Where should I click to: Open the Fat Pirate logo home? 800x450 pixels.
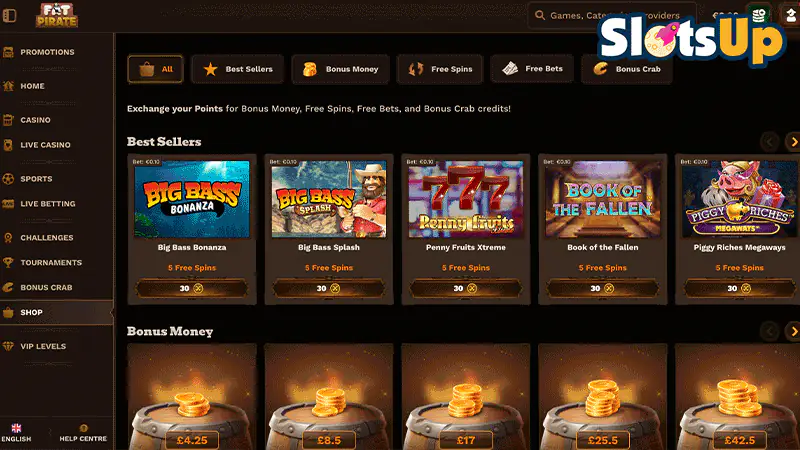[x=57, y=15]
